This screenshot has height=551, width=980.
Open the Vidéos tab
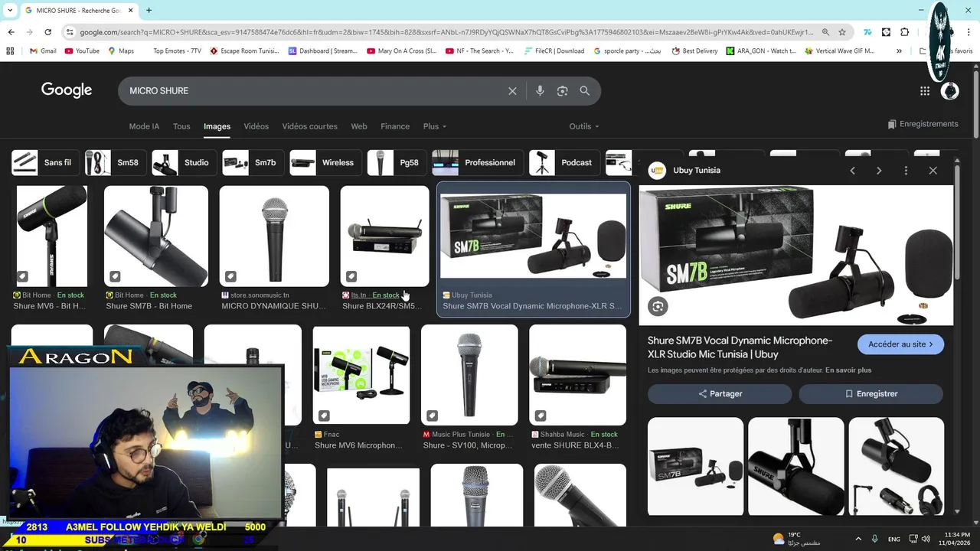click(x=256, y=126)
